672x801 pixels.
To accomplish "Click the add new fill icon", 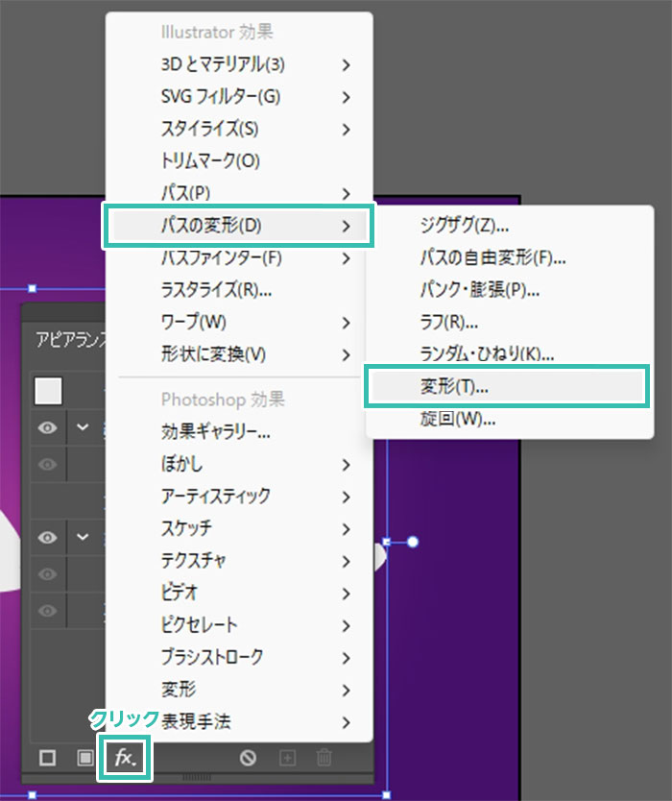I will 84,758.
